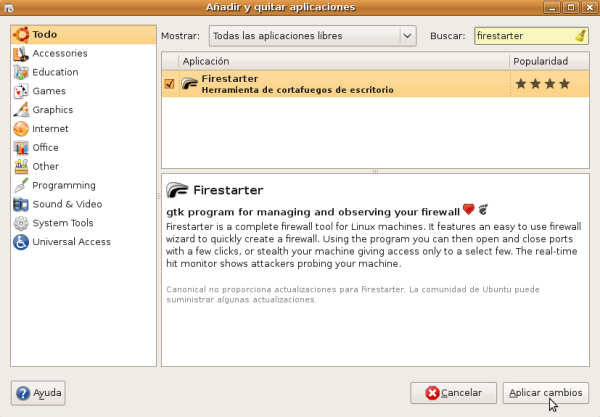Image resolution: width=600 pixels, height=417 pixels.
Task: Expand the Mostrar filter dropdown
Action: click(x=312, y=36)
